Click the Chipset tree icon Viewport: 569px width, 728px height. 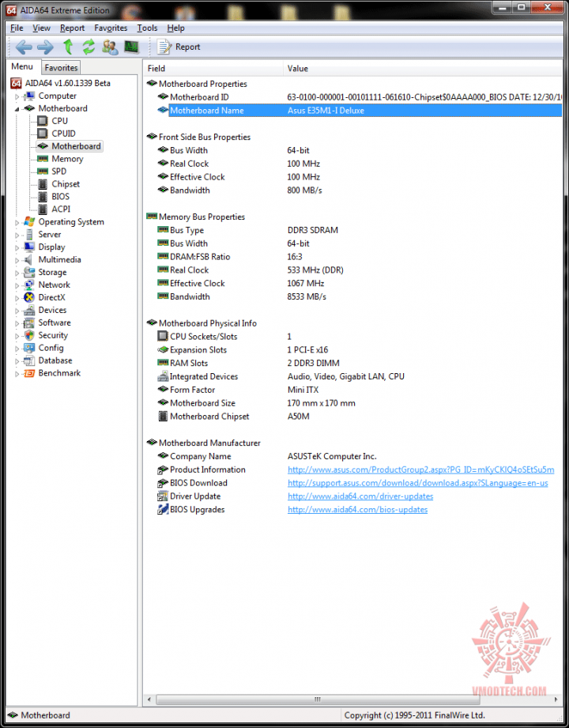[x=43, y=184]
